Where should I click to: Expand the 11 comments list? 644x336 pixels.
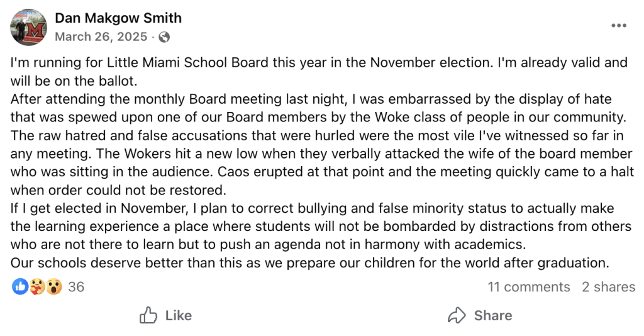[x=528, y=287]
